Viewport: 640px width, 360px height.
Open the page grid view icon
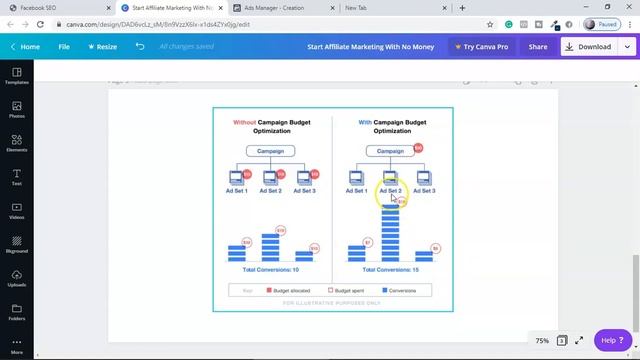[x=562, y=340]
